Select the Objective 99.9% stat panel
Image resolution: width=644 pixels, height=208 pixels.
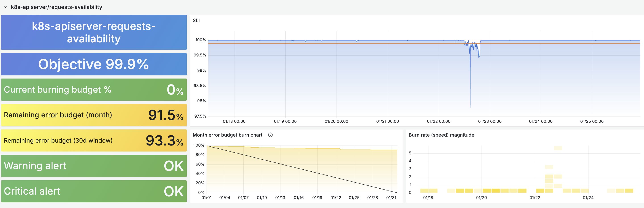[x=94, y=64]
